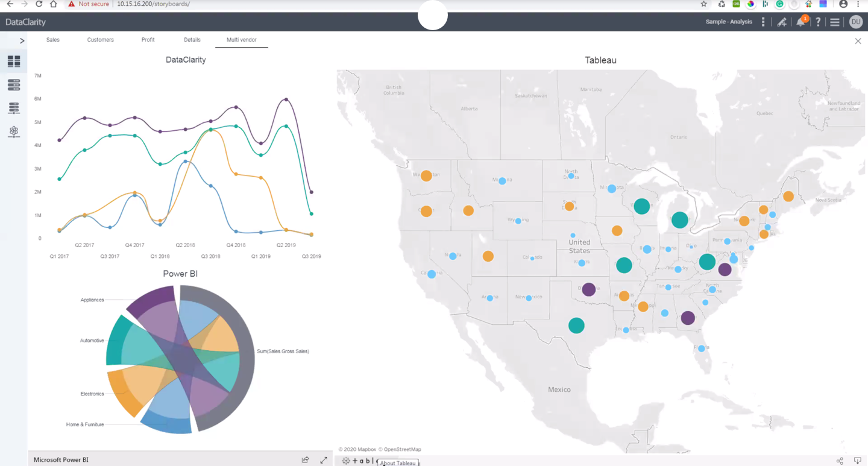Click the Sample - Analysis title
The height and width of the screenshot is (466, 868).
[729, 22]
